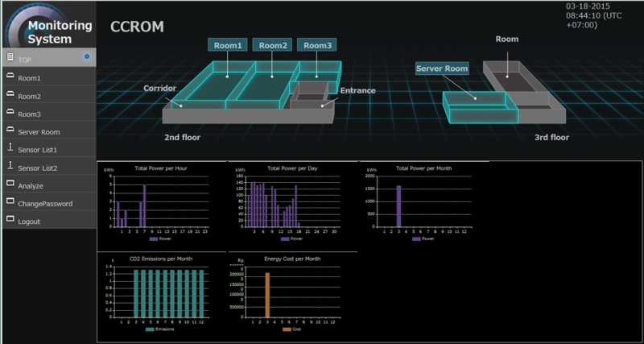Click the Room1 icon in the sidebar
This screenshot has height=344, width=644.
(10, 76)
